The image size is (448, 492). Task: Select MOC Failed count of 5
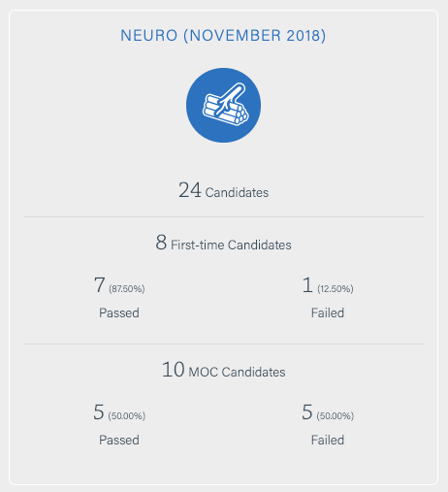307,412
